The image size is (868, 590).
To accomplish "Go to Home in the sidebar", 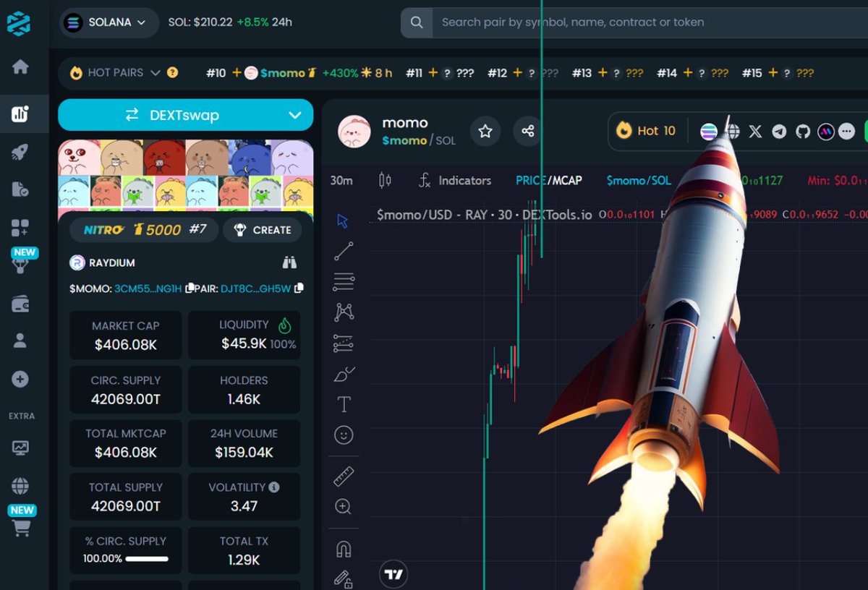I will (20, 67).
